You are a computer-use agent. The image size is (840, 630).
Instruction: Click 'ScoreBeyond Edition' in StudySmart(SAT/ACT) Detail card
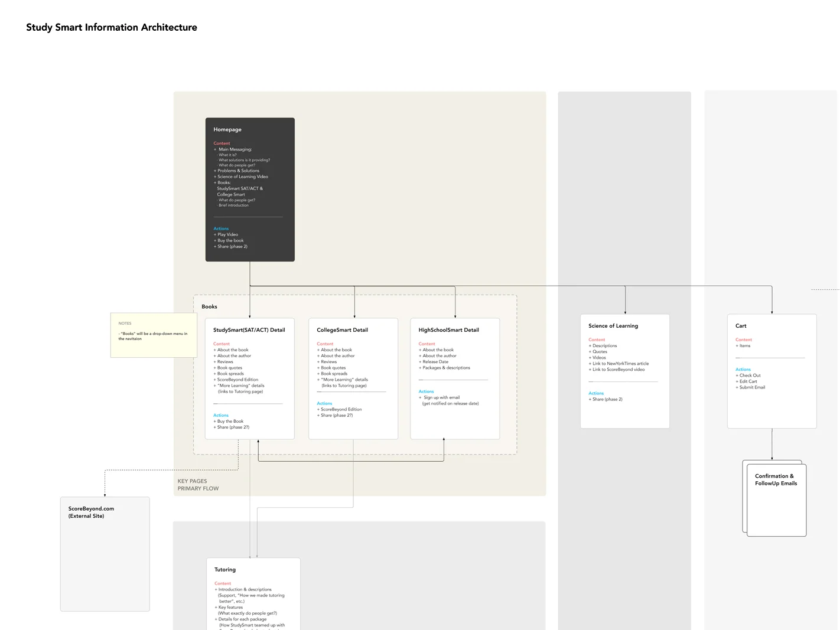coord(237,380)
